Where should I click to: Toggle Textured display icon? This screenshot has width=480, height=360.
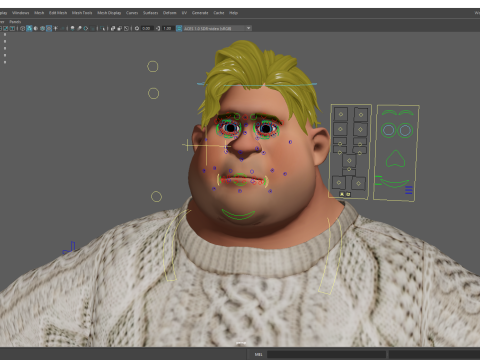coord(49,28)
